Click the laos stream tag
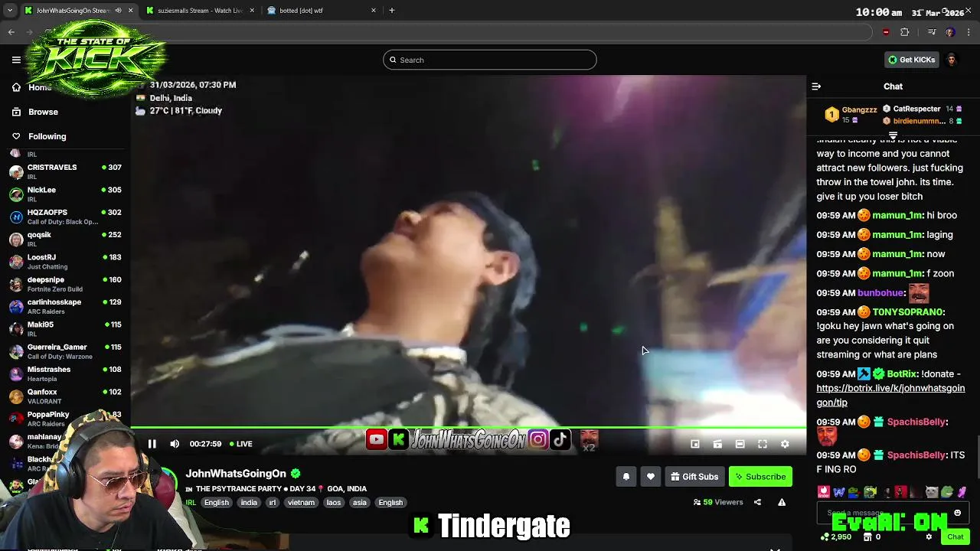The height and width of the screenshot is (551, 980). [333, 503]
